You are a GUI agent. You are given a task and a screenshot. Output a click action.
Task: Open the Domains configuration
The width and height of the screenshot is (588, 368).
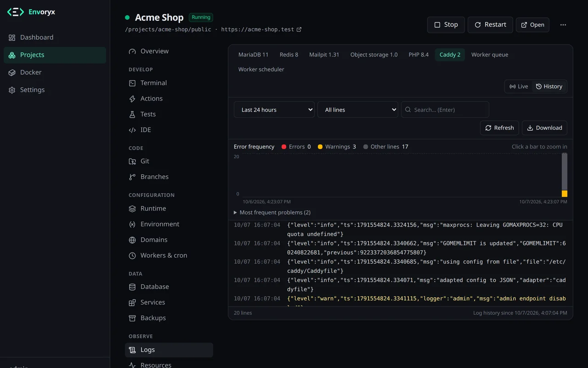[x=169, y=240]
